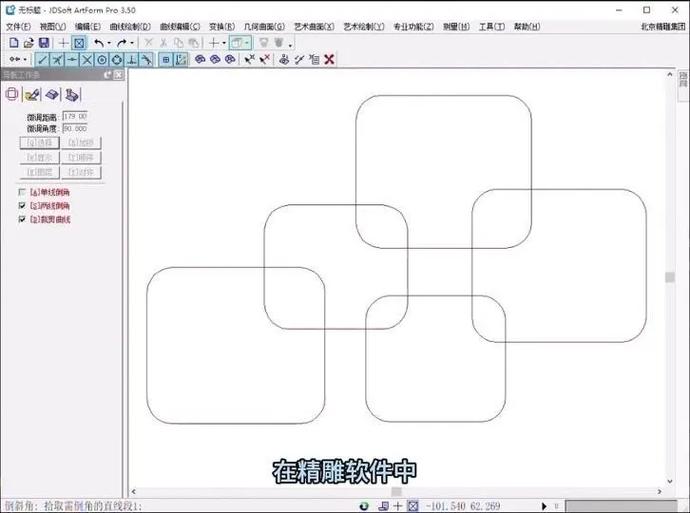Select the endpoint snap diagonal-line icon

[42, 59]
